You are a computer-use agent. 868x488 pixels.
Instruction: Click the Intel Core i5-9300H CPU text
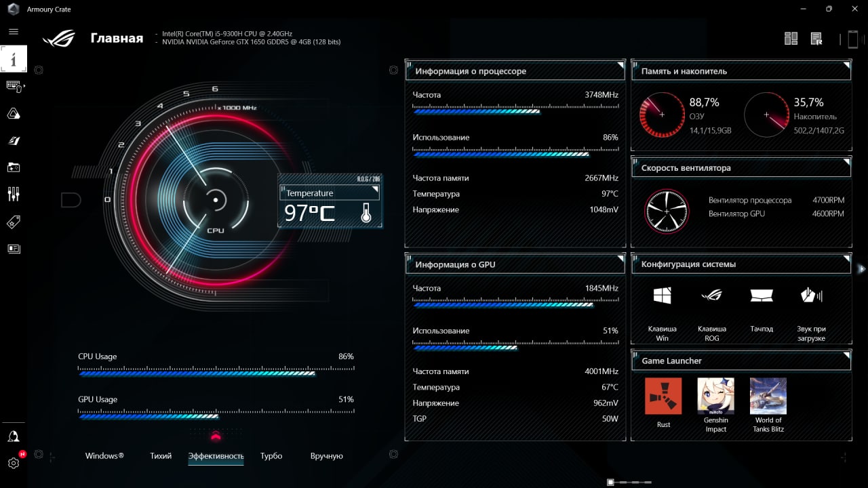click(227, 34)
